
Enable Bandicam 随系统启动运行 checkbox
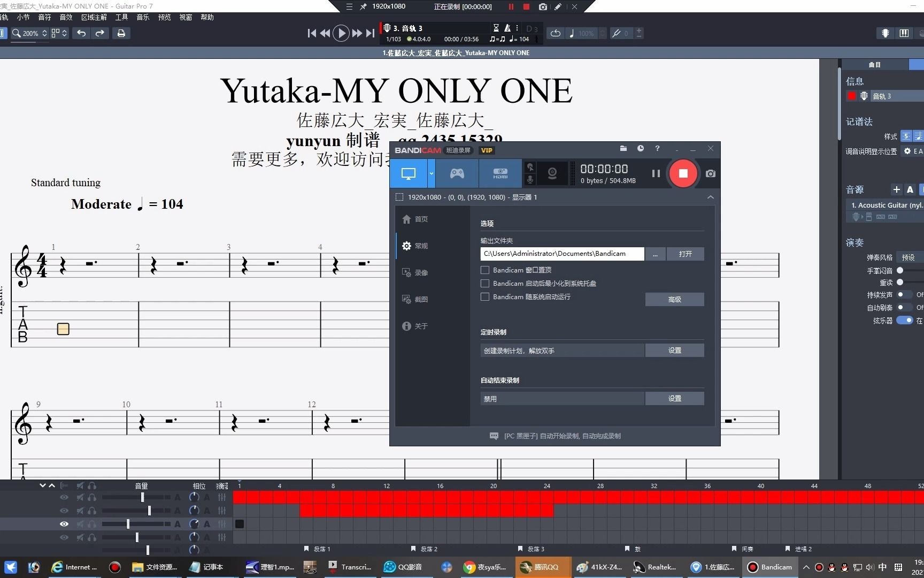click(x=485, y=296)
